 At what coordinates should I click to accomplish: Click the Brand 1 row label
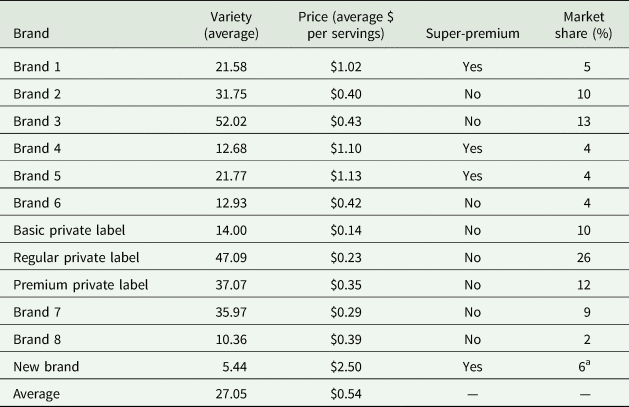pyautogui.click(x=39, y=67)
